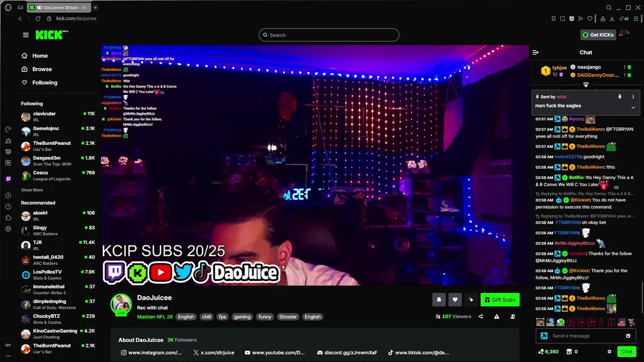Open TheBurntPeanut channel in Following list
Viewport: 644px width, 362px height.
tap(58, 146)
